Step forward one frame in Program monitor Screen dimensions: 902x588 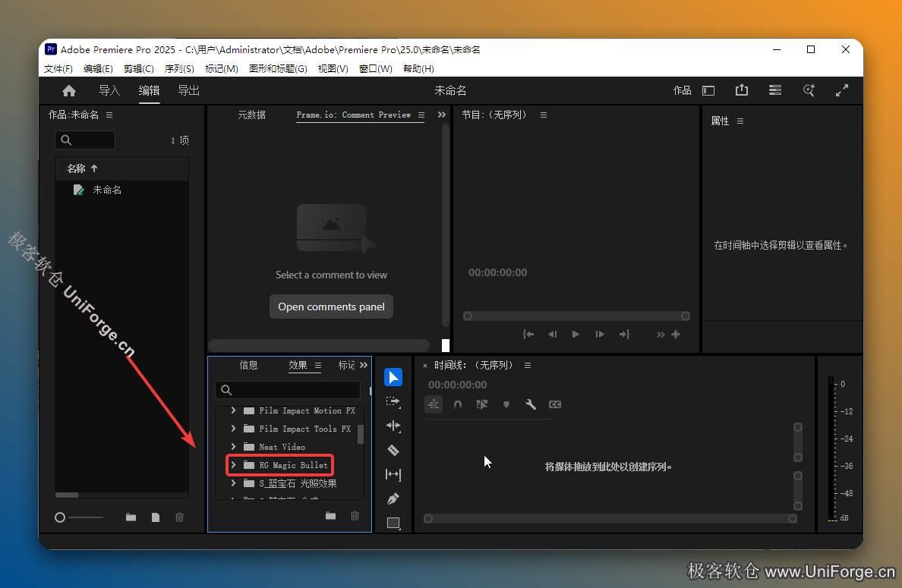click(x=600, y=335)
